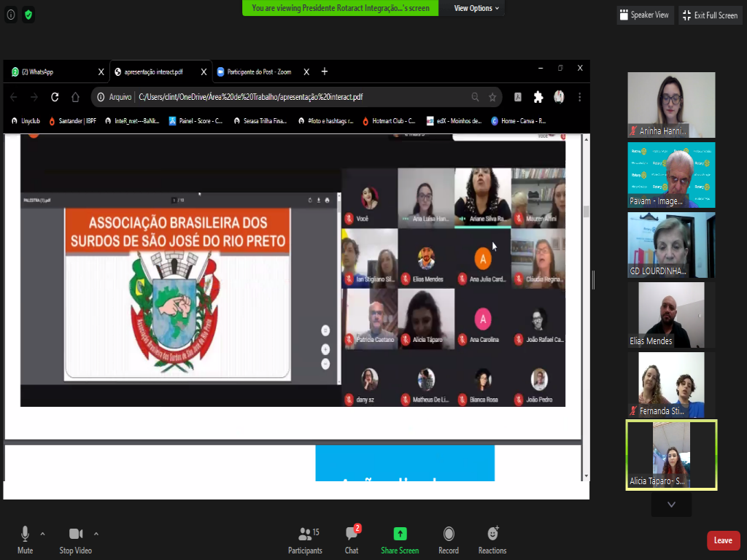The height and width of the screenshot is (560, 747).
Task: Open the Chat panel
Action: pos(352,539)
